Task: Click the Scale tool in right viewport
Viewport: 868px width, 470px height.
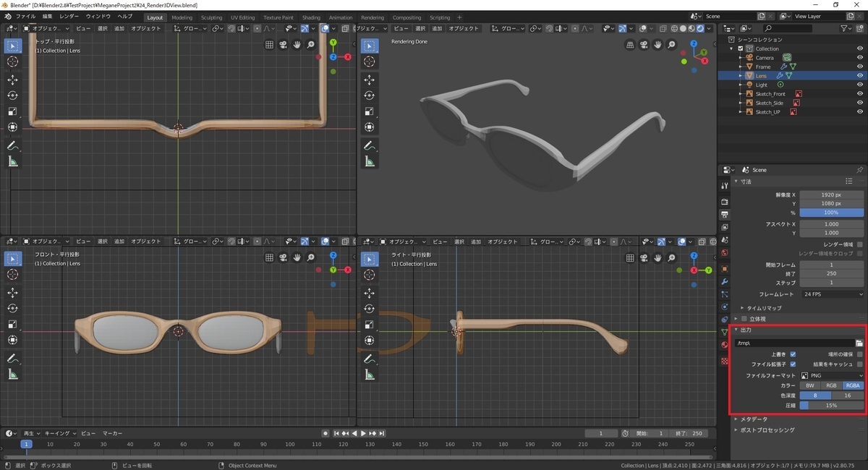Action: coord(370,324)
